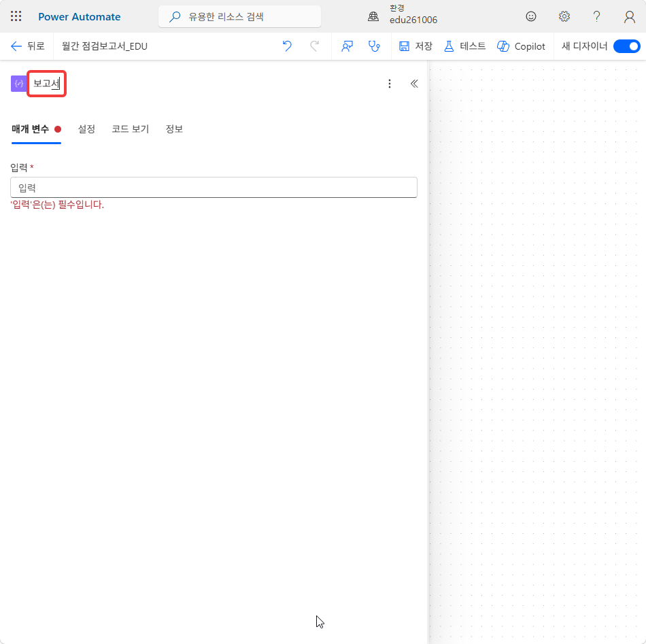
Task: Click the flow name 월간 점검보고서_EDU
Action: tap(105, 46)
